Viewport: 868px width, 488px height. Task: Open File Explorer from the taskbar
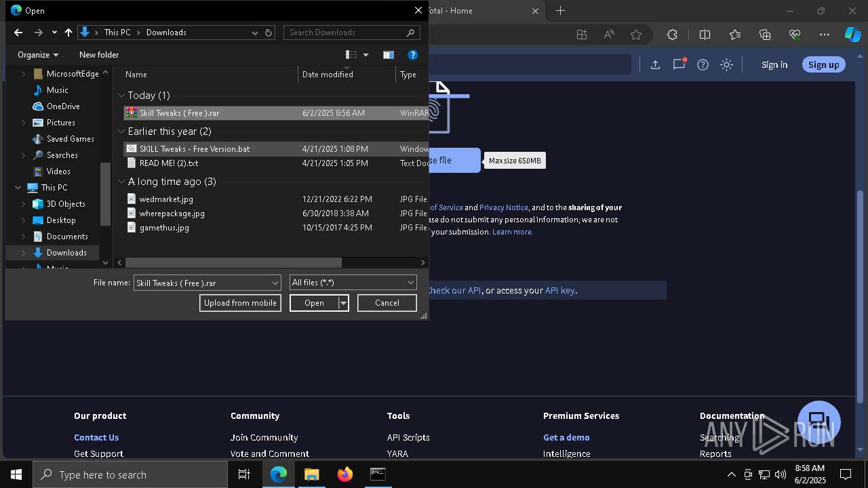(x=312, y=474)
